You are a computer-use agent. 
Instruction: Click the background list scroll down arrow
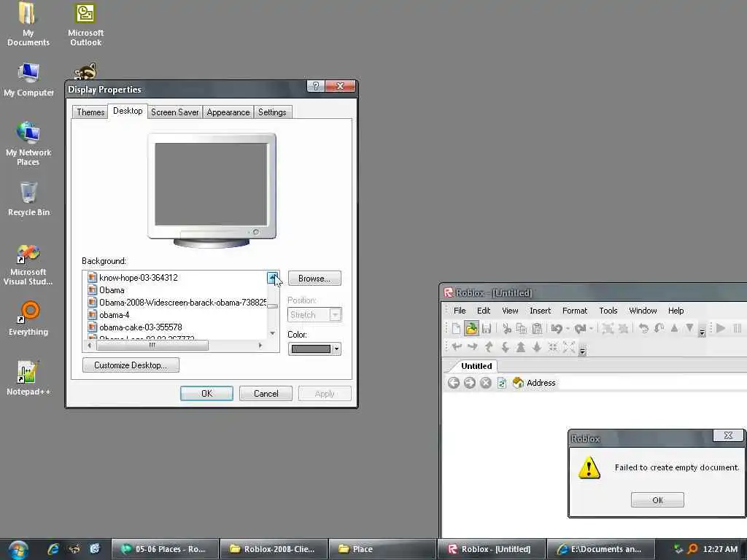tap(273, 333)
